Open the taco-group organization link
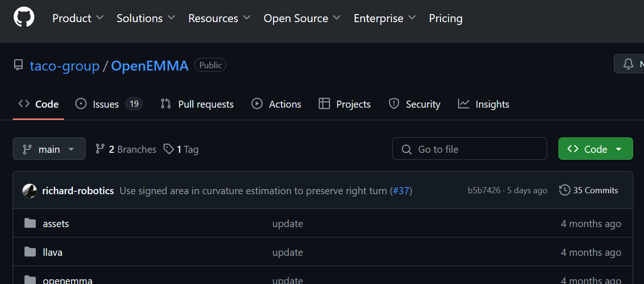644x284 pixels. point(64,66)
